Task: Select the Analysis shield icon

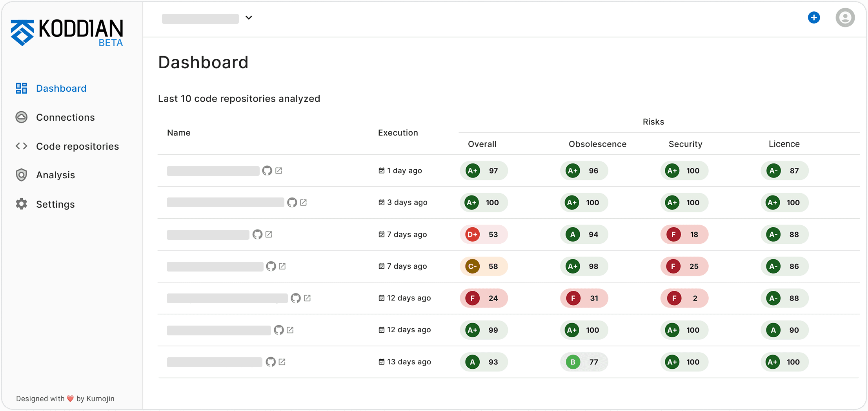Action: point(22,175)
